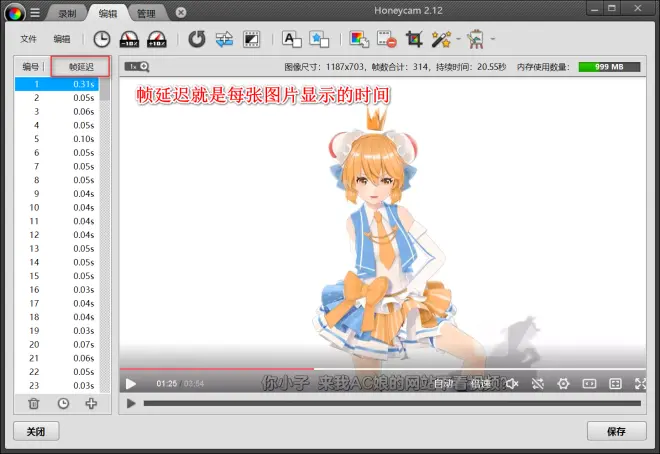
Task: Click the film transition effect icon
Action: tap(251, 39)
